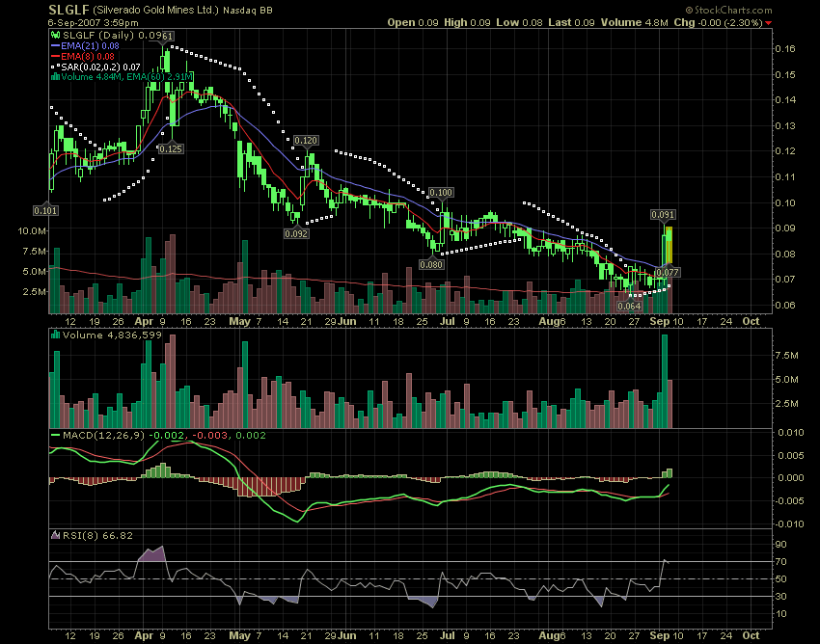Screen dimensions: 820x644
Task: Click the small icon beside RSI(8) label
Action: pos(55,535)
